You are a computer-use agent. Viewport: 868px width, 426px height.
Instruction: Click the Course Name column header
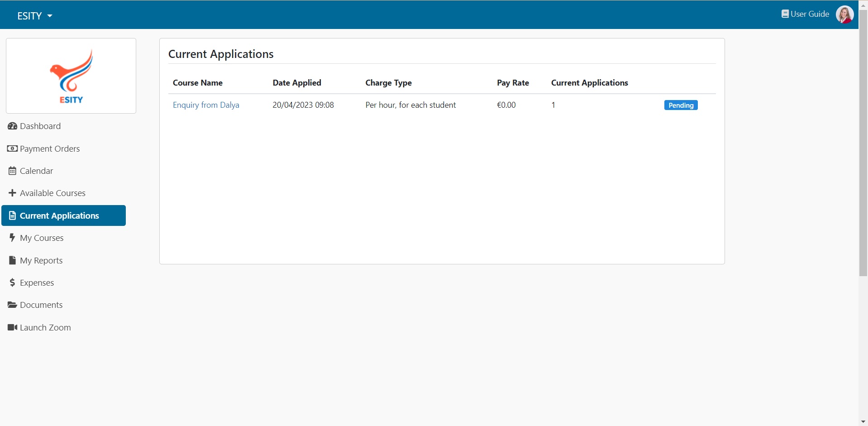pos(198,83)
